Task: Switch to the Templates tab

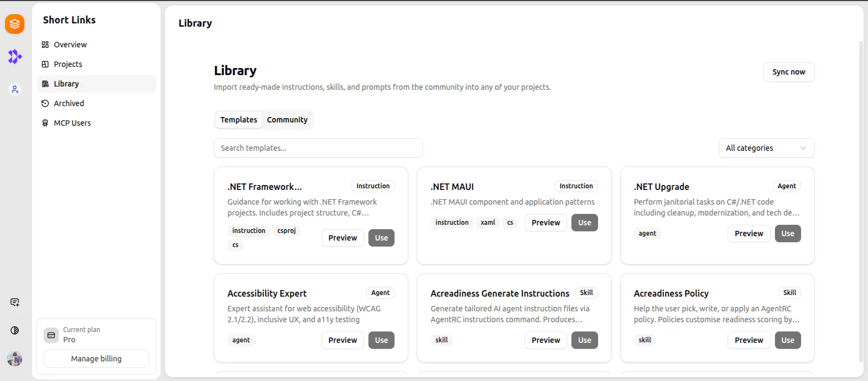Action: (238, 120)
